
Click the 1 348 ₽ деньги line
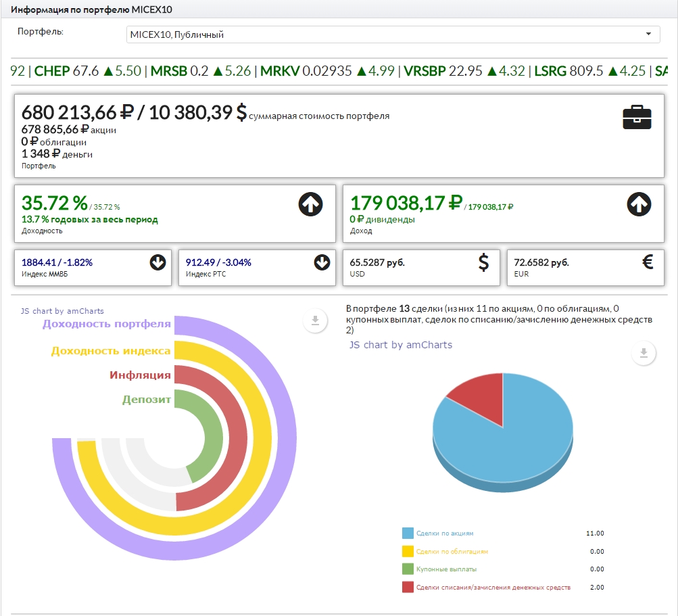click(x=57, y=153)
